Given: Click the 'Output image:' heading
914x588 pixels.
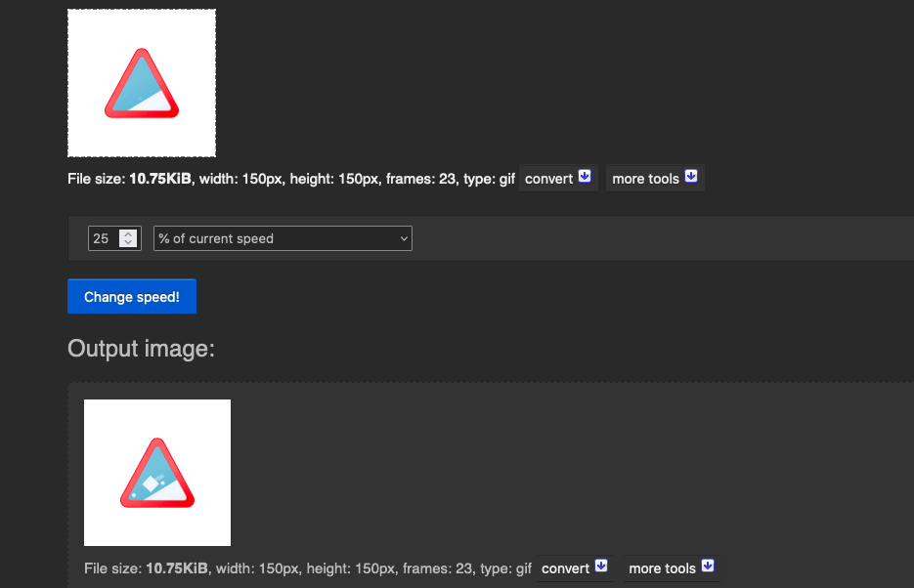Looking at the screenshot, I should point(141,349).
